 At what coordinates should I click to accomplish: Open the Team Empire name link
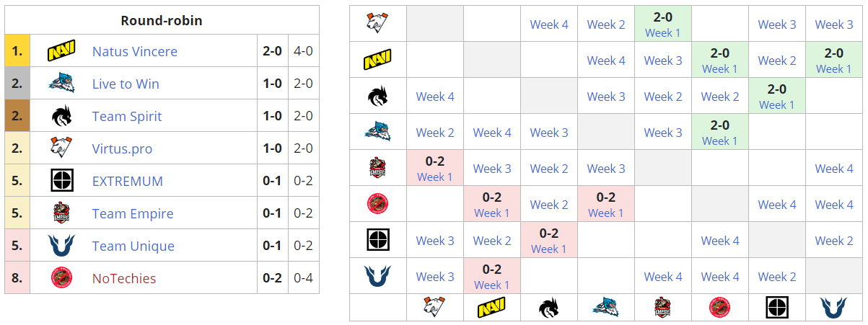tap(133, 214)
